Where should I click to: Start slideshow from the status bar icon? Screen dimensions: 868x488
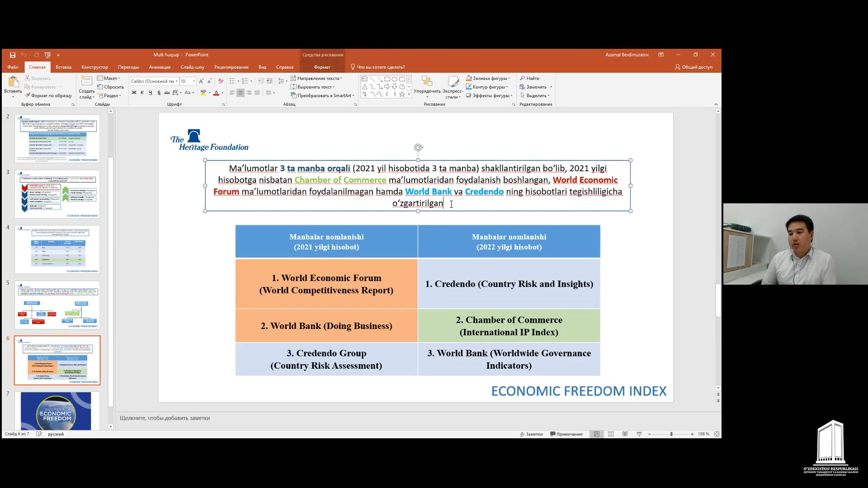(639, 434)
